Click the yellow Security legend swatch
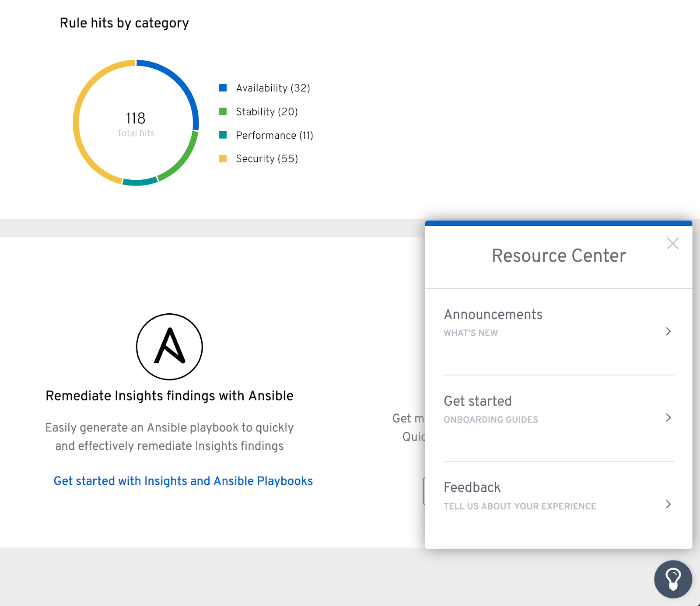Image resolution: width=700 pixels, height=606 pixels. (223, 158)
